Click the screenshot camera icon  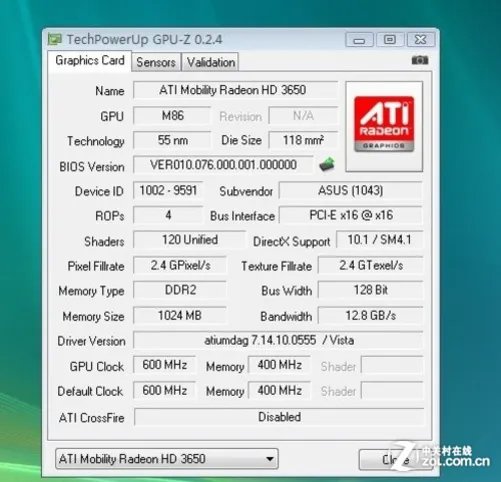(420, 60)
